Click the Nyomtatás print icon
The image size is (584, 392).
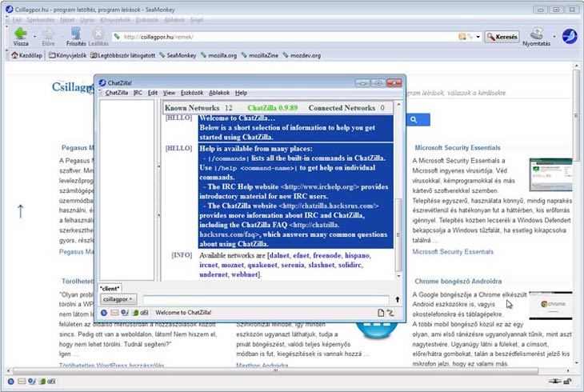(538, 34)
